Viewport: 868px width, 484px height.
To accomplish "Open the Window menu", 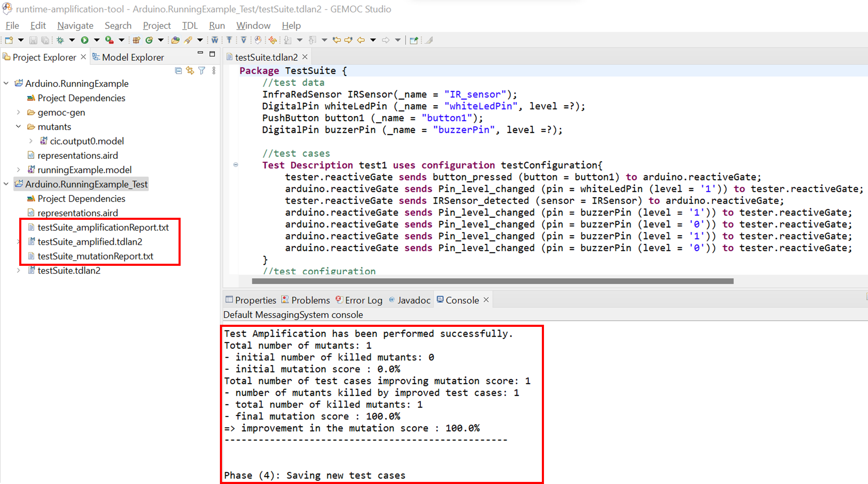I will (253, 25).
